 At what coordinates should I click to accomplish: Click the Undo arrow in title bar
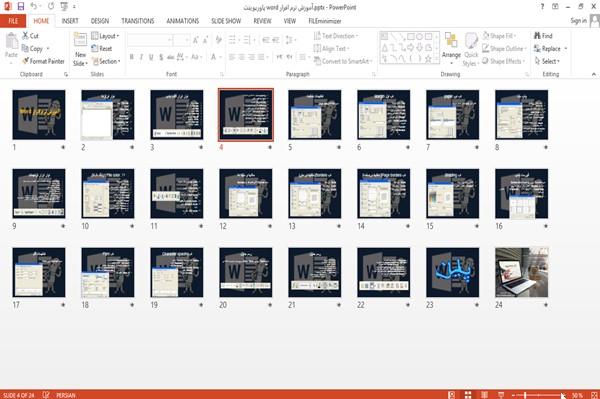click(34, 6)
